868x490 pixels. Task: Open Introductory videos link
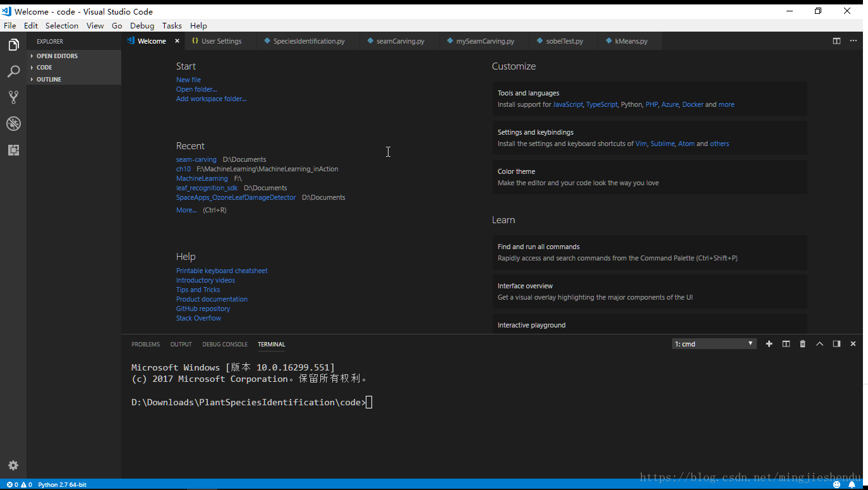pyautogui.click(x=205, y=280)
